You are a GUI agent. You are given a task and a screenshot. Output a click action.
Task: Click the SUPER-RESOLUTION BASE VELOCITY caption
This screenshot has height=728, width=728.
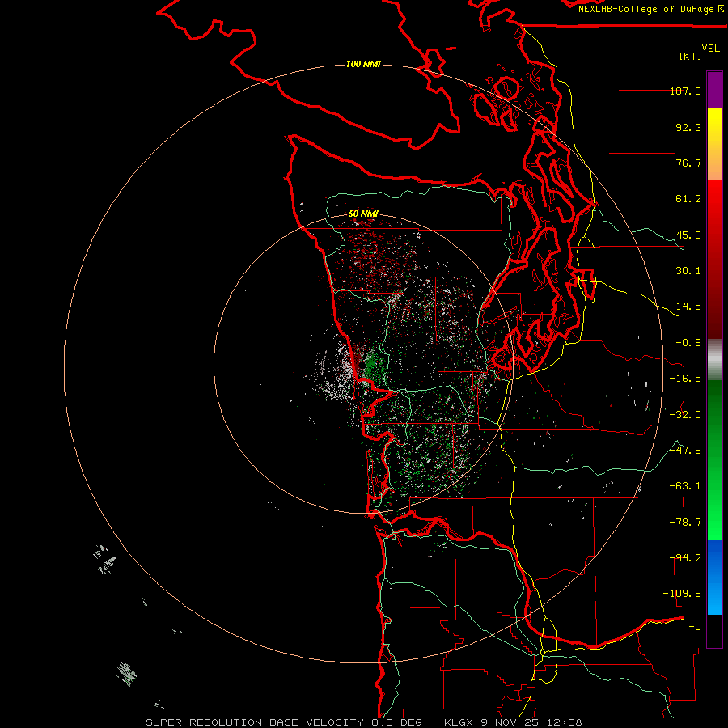[255, 722]
